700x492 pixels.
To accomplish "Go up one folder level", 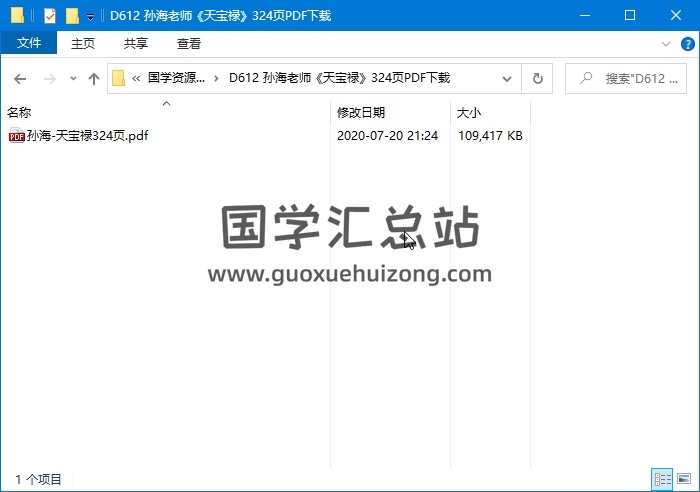I will pos(94,79).
